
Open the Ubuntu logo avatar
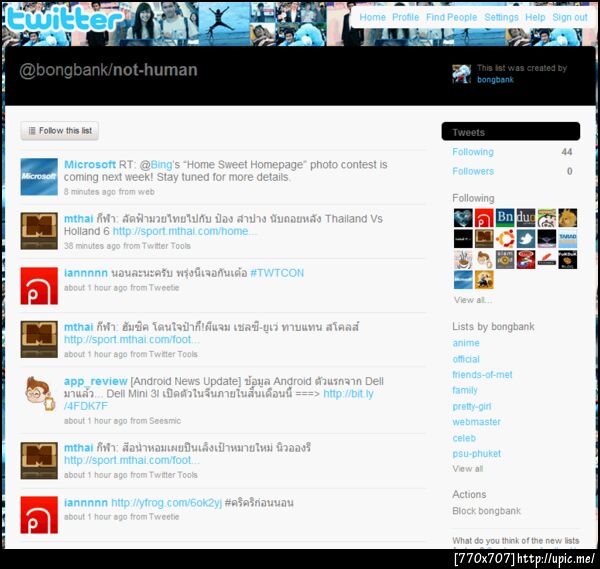[505, 239]
